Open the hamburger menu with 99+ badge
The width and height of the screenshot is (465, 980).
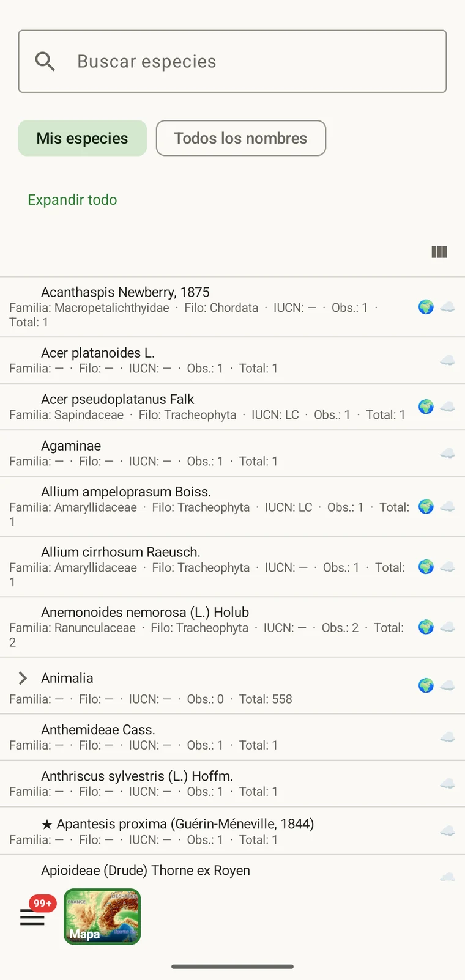[32, 917]
